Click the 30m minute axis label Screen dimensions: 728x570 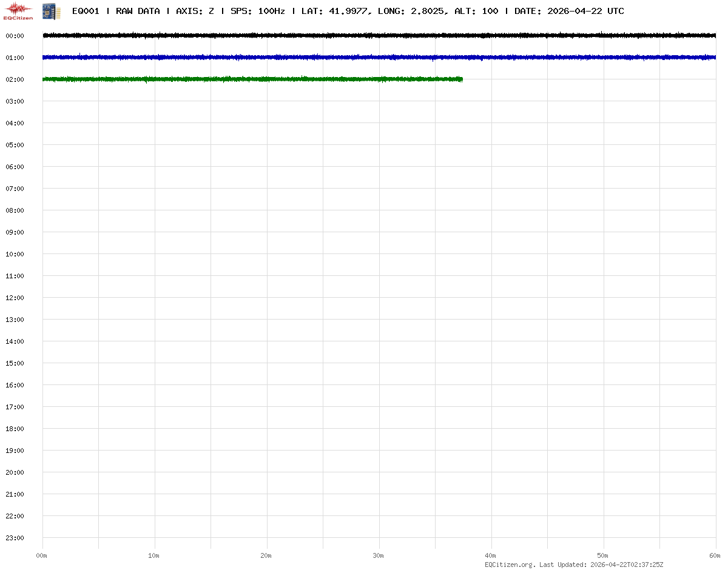[379, 555]
